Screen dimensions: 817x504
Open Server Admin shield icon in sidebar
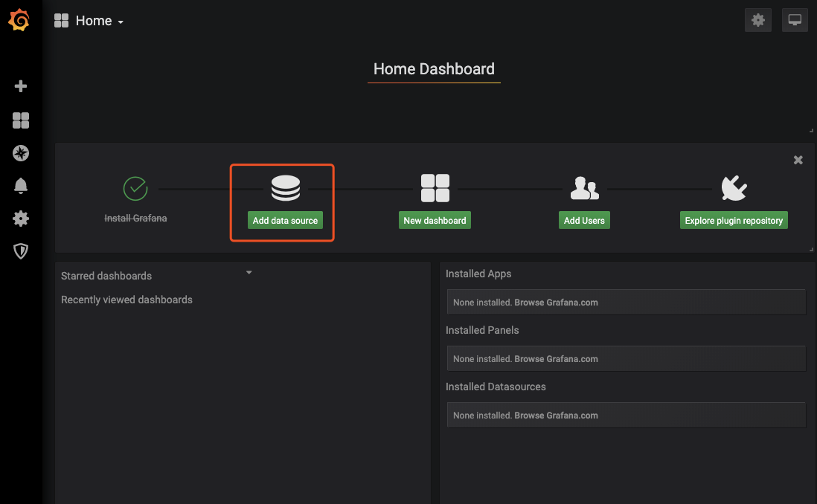(20, 251)
